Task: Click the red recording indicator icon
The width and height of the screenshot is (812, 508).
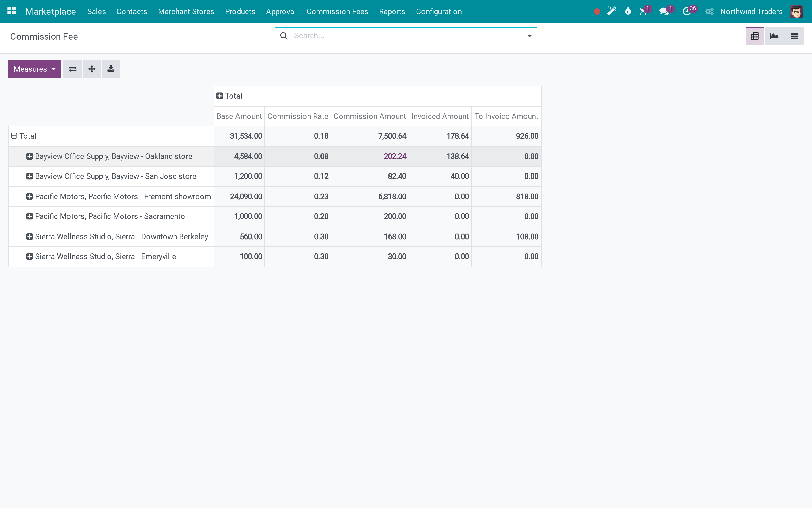Action: 597,12
